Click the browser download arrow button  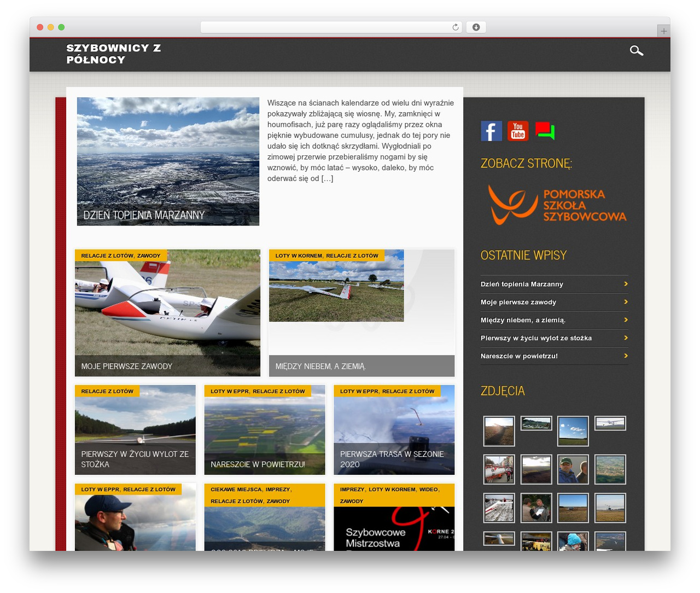[476, 27]
